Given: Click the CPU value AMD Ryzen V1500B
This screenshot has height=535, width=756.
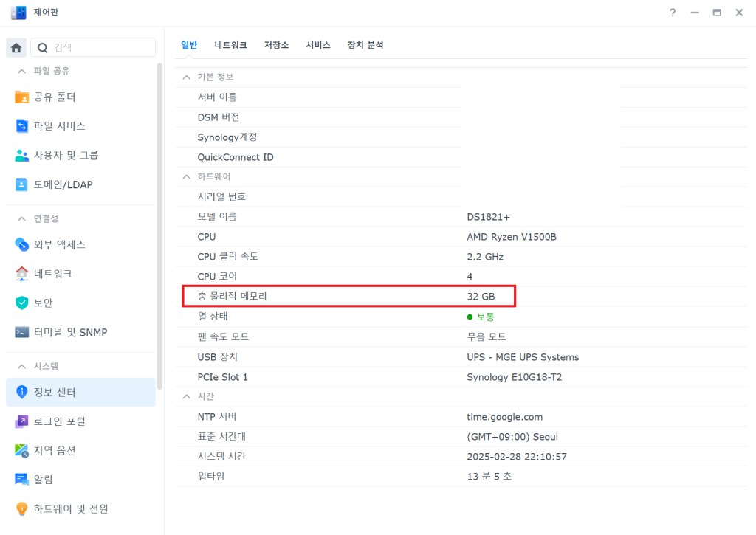Looking at the screenshot, I should pos(512,237).
